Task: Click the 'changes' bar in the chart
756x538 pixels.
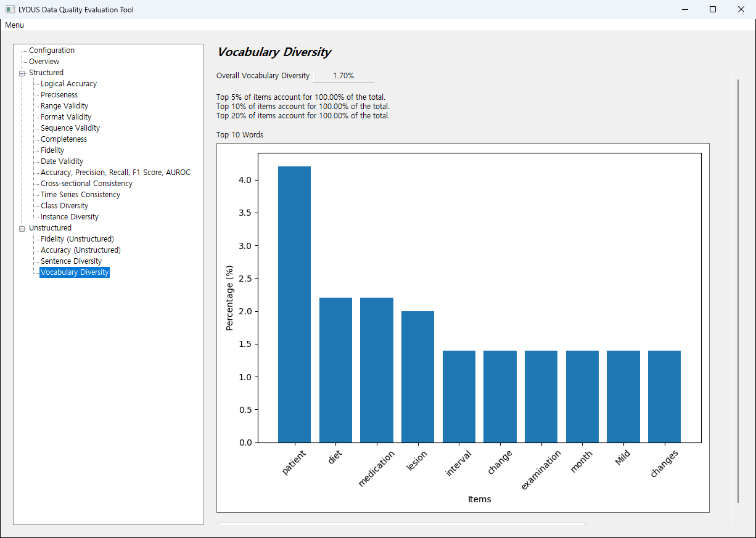Action: click(664, 396)
